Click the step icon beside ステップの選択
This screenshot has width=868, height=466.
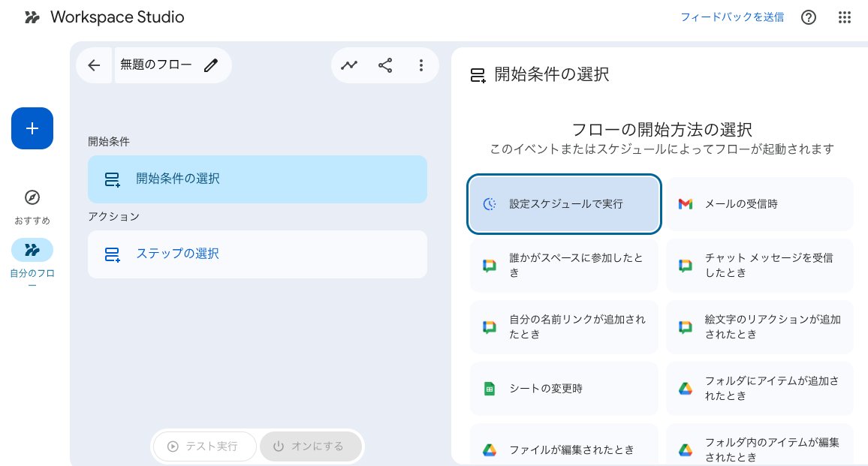(x=113, y=254)
